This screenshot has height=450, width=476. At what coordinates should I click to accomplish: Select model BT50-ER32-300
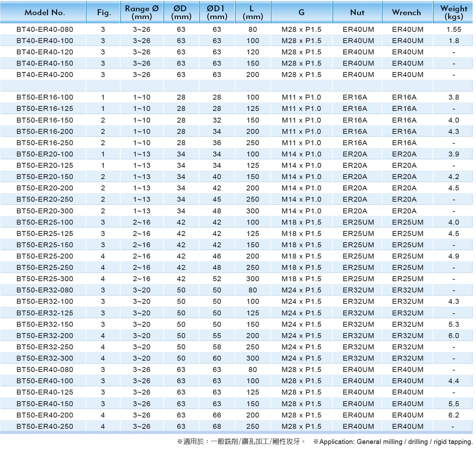point(45,358)
